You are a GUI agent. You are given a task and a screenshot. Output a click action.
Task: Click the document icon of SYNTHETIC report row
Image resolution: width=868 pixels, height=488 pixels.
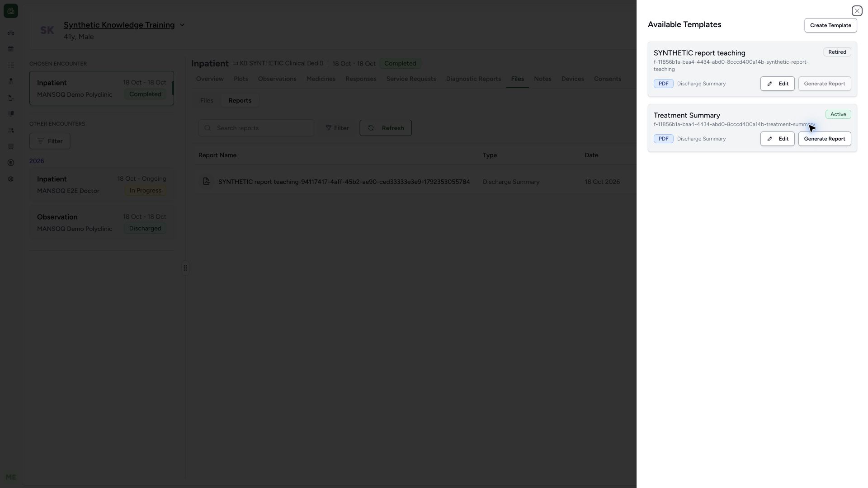click(x=206, y=182)
